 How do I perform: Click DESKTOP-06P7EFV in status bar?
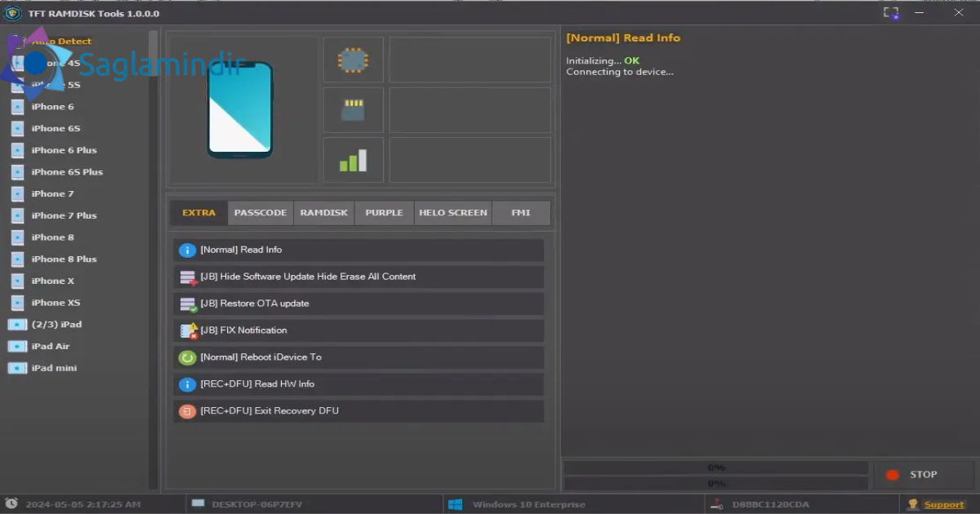(257, 505)
